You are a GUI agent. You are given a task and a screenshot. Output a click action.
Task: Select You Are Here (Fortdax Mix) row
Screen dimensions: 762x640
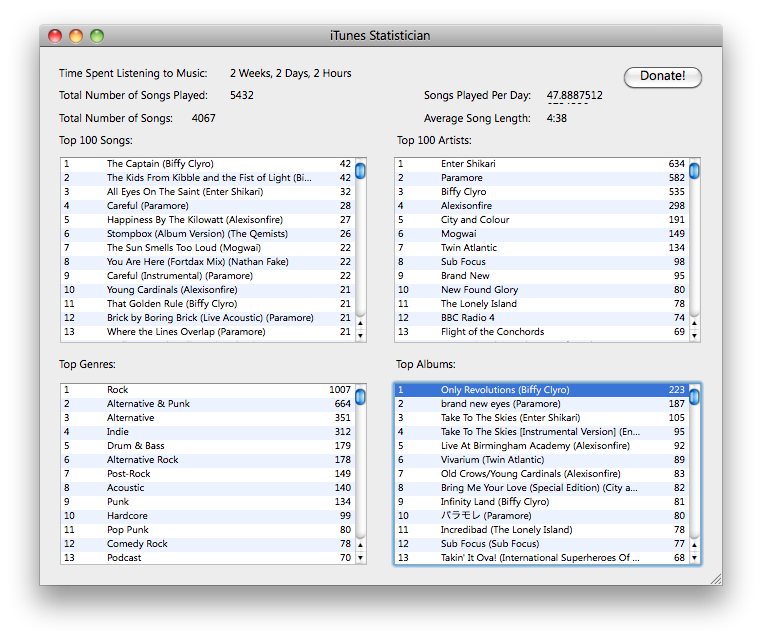pyautogui.click(x=208, y=262)
